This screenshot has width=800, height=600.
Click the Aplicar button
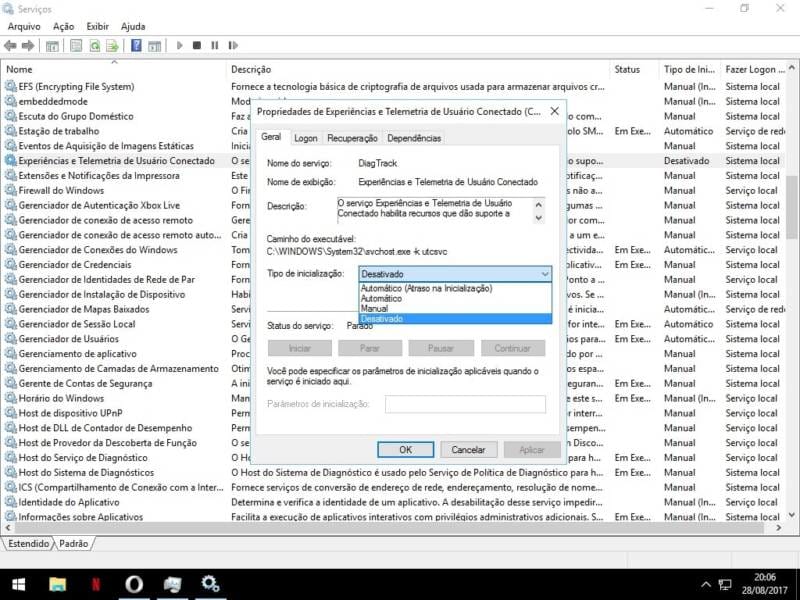coord(532,449)
